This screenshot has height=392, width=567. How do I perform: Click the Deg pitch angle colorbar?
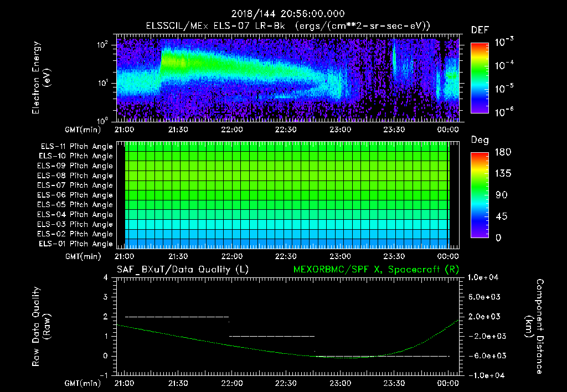(480, 195)
